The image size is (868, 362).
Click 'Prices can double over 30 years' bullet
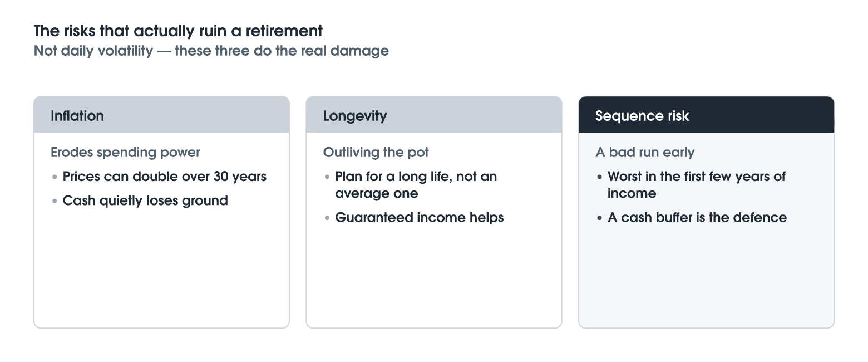click(165, 177)
